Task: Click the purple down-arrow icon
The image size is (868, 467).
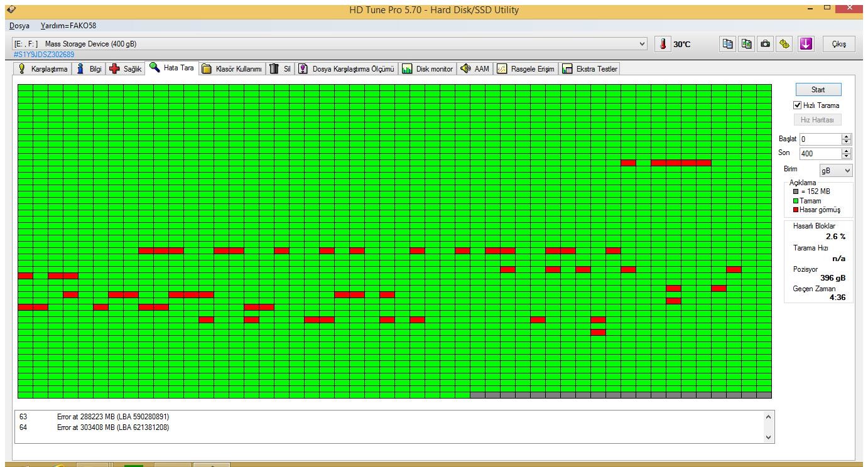Action: click(x=806, y=44)
